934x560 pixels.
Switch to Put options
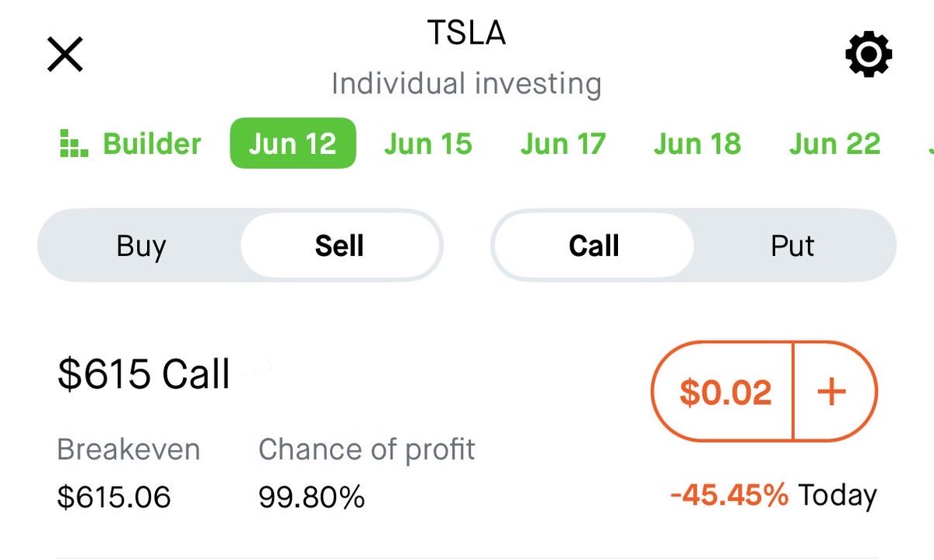(x=792, y=246)
